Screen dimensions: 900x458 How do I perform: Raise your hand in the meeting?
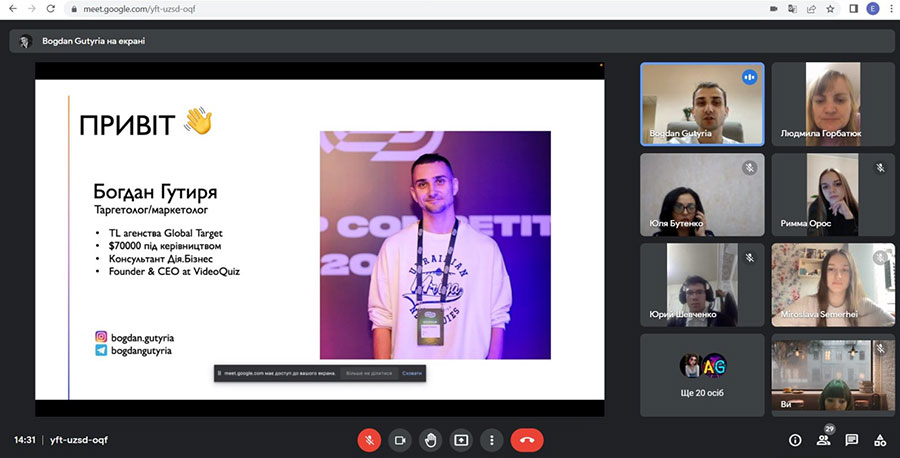pos(430,440)
